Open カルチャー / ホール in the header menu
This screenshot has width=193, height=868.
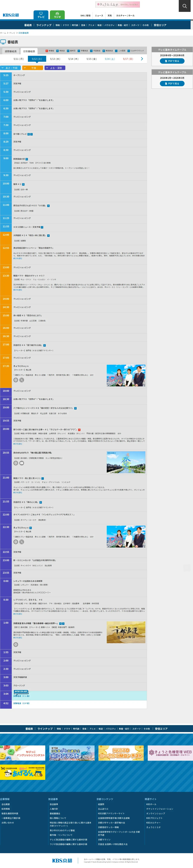pos(125,15)
